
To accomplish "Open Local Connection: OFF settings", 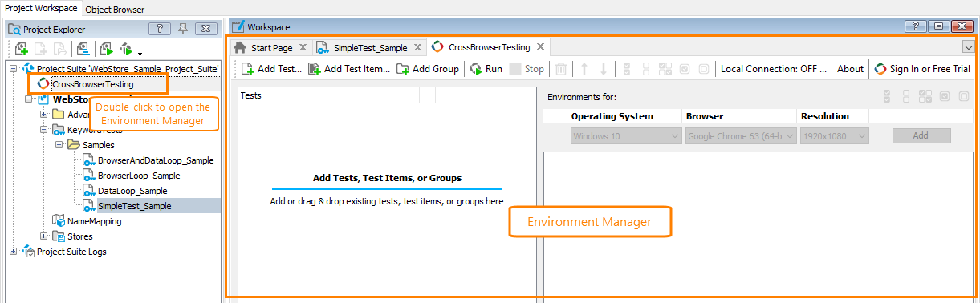I will pyautogui.click(x=773, y=69).
